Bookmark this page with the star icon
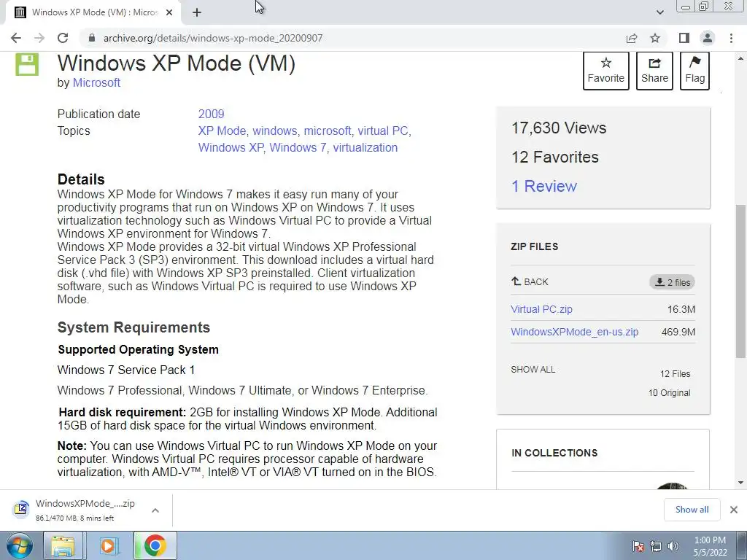Image resolution: width=747 pixels, height=560 pixels. tap(655, 38)
